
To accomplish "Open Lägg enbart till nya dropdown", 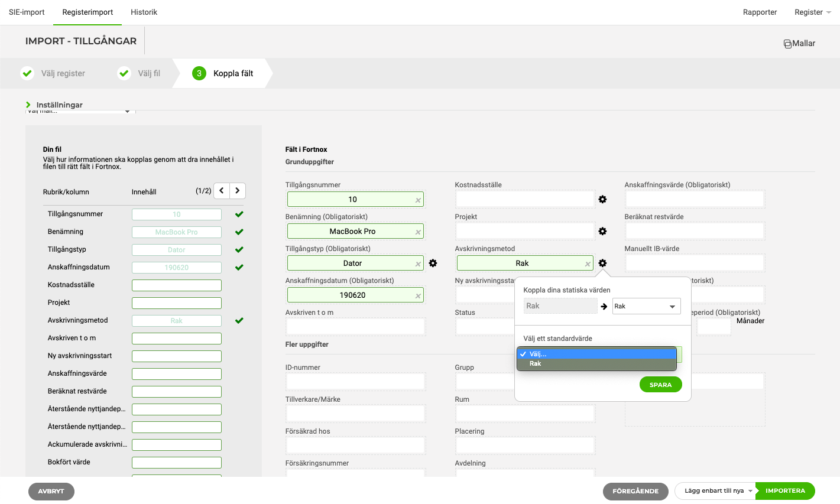I will click(x=715, y=491).
